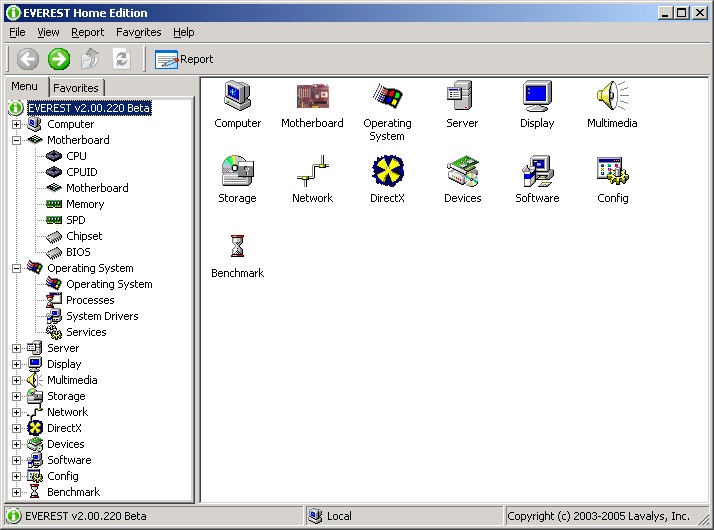Open the Network icon in right pane
This screenshot has height=530, width=714.
click(312, 171)
